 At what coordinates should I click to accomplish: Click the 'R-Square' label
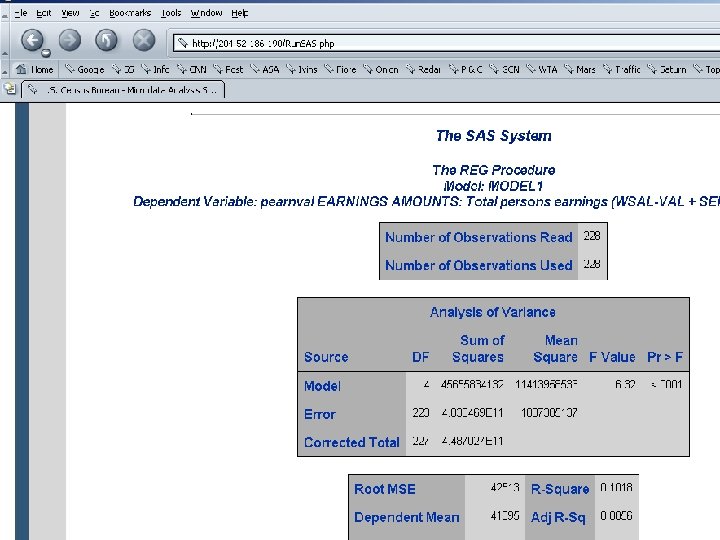coord(560,489)
